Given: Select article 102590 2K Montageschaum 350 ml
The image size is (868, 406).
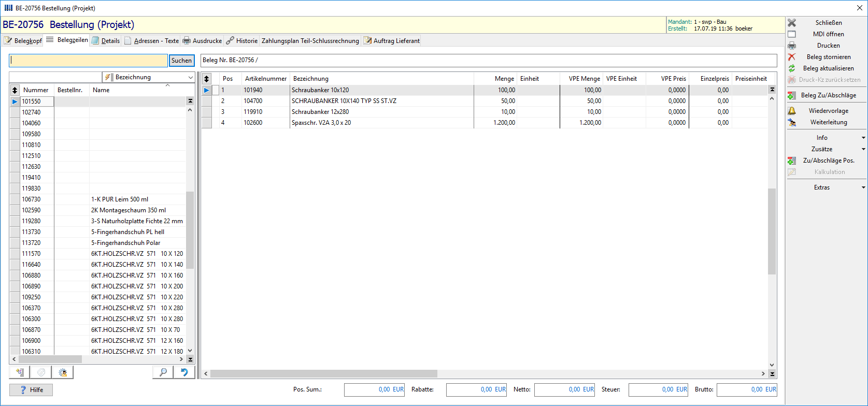Looking at the screenshot, I should coord(98,210).
